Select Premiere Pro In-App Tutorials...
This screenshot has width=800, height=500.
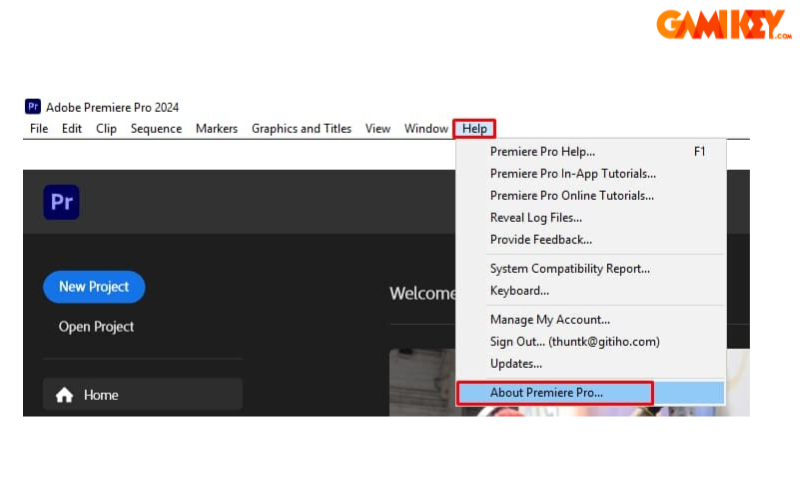coord(590,173)
